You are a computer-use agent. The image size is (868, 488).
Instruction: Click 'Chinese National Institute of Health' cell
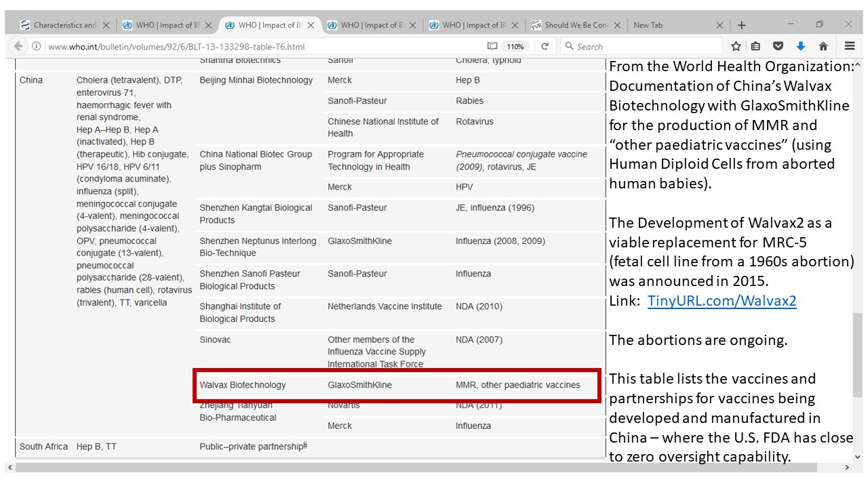(x=383, y=127)
